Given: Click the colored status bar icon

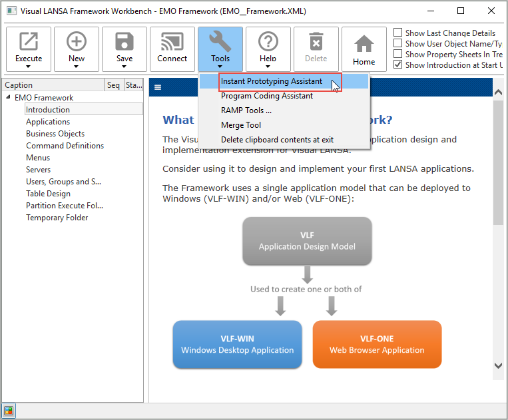Looking at the screenshot, I should (x=9, y=411).
